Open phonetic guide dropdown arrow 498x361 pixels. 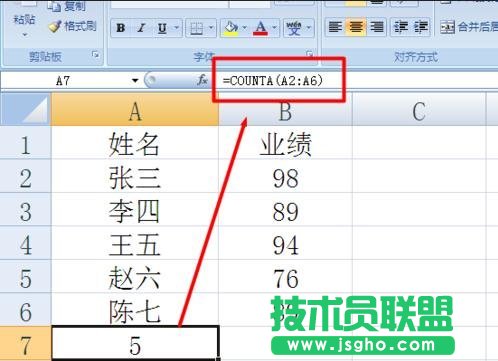click(x=308, y=28)
